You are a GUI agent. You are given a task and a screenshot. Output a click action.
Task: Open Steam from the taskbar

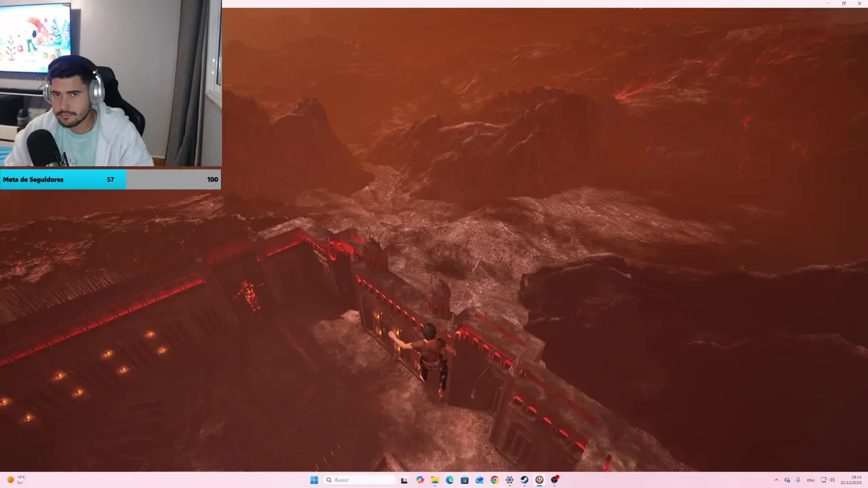(x=524, y=480)
